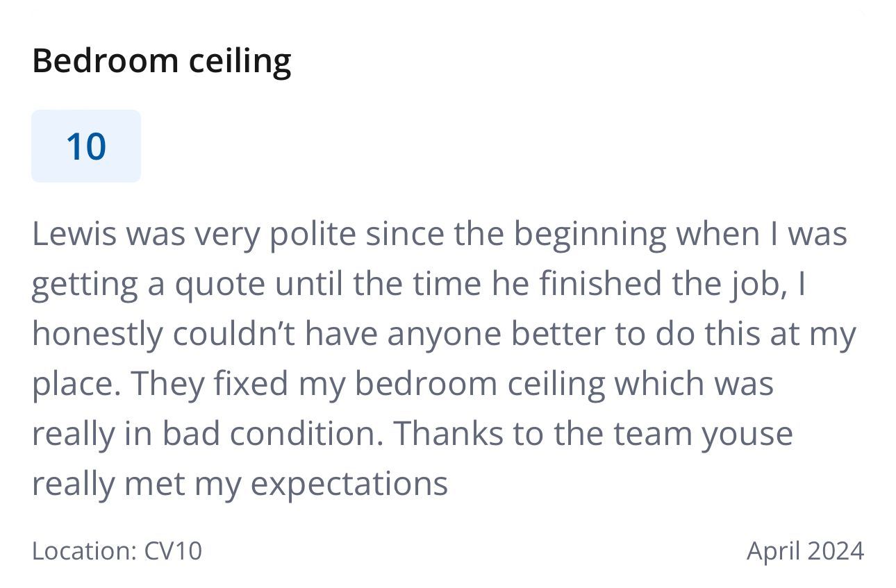Click the "Bedroom ceiling" review title

(x=161, y=60)
